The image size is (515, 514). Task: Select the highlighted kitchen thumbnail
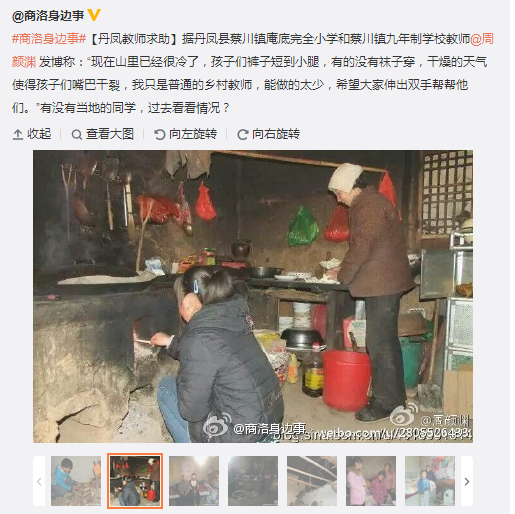pyautogui.click(x=135, y=481)
